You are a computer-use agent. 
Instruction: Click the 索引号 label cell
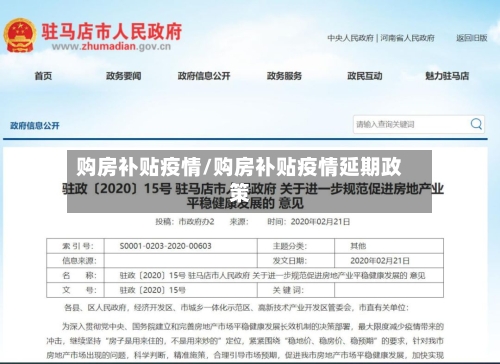click(x=75, y=246)
